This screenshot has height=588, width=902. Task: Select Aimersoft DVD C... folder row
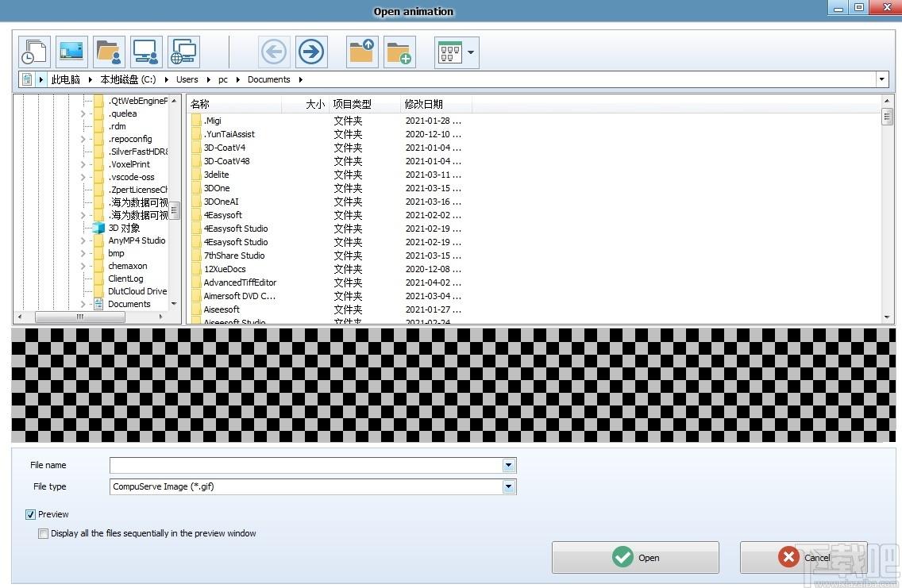pyautogui.click(x=329, y=296)
